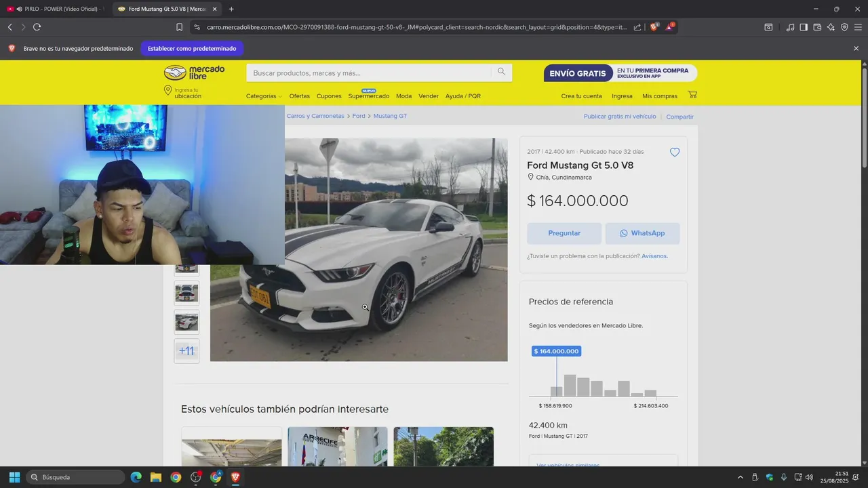Open Moda in the navigation menu
The image size is (868, 488).
tap(403, 96)
